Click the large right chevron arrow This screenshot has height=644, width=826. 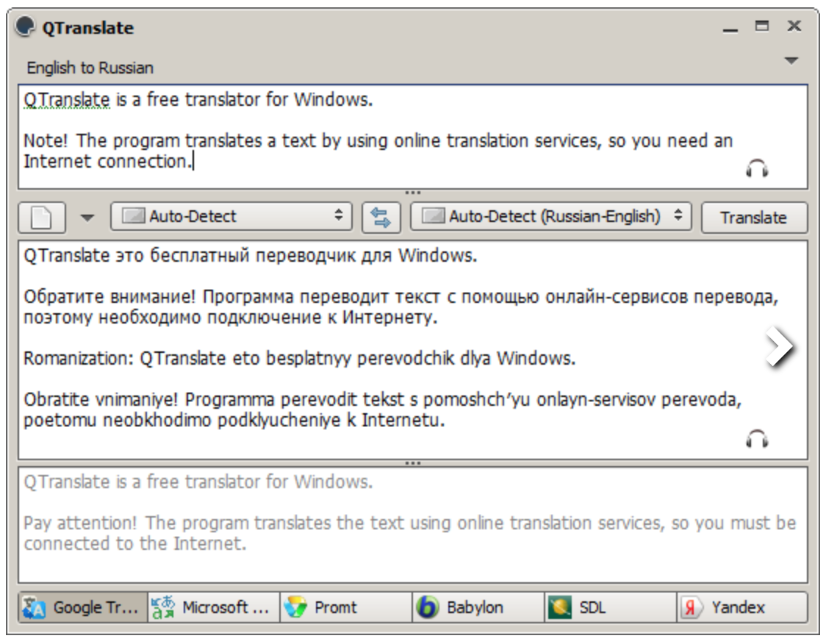point(780,346)
